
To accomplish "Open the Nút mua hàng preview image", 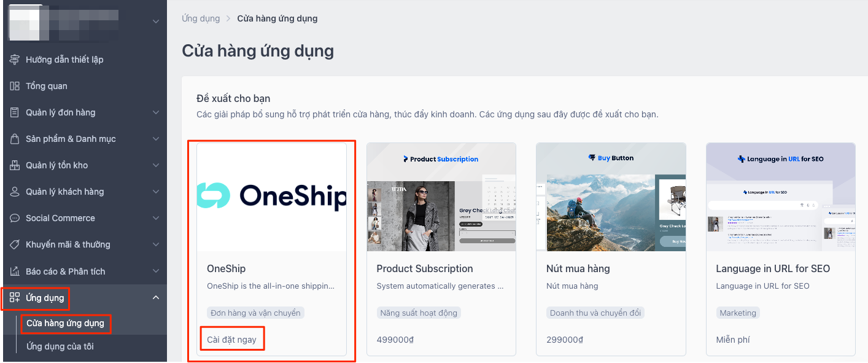I will point(611,197).
